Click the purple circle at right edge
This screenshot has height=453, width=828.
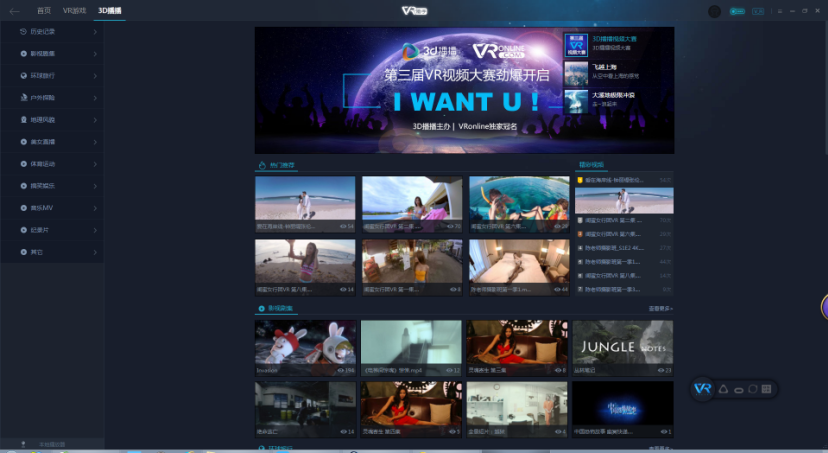824,307
